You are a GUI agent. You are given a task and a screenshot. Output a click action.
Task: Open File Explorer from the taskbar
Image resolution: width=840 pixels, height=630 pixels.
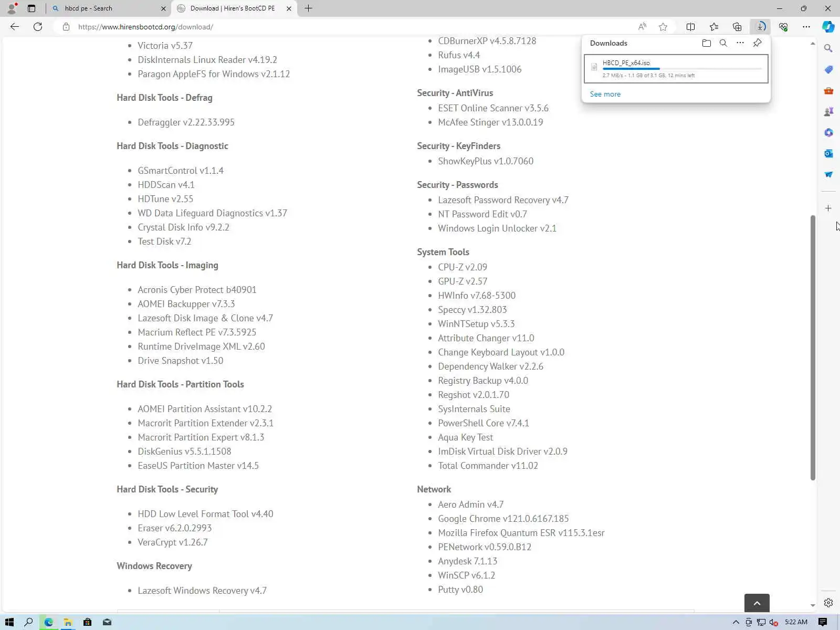[68, 622]
